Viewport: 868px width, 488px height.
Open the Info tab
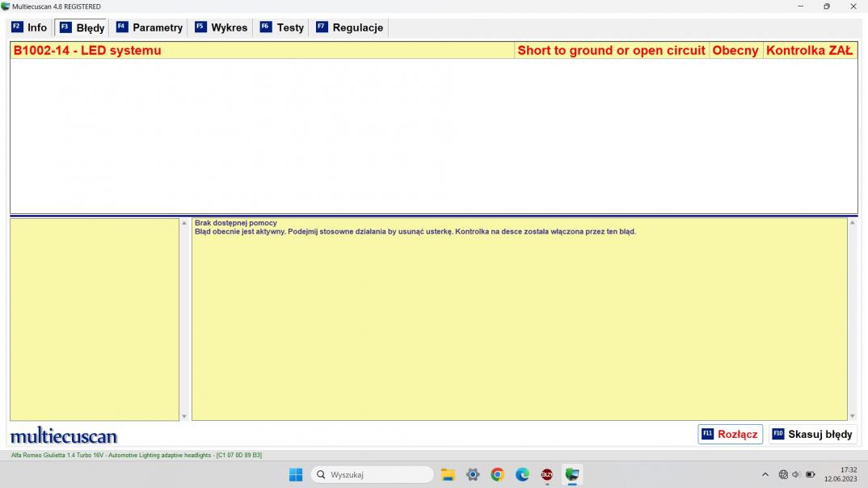[30, 27]
